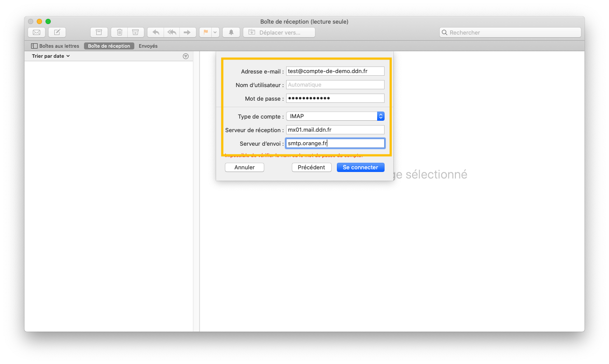Screen dimensions: 609x364
Task: Open the Type de compte IMAP dropdown
Action: coord(335,116)
